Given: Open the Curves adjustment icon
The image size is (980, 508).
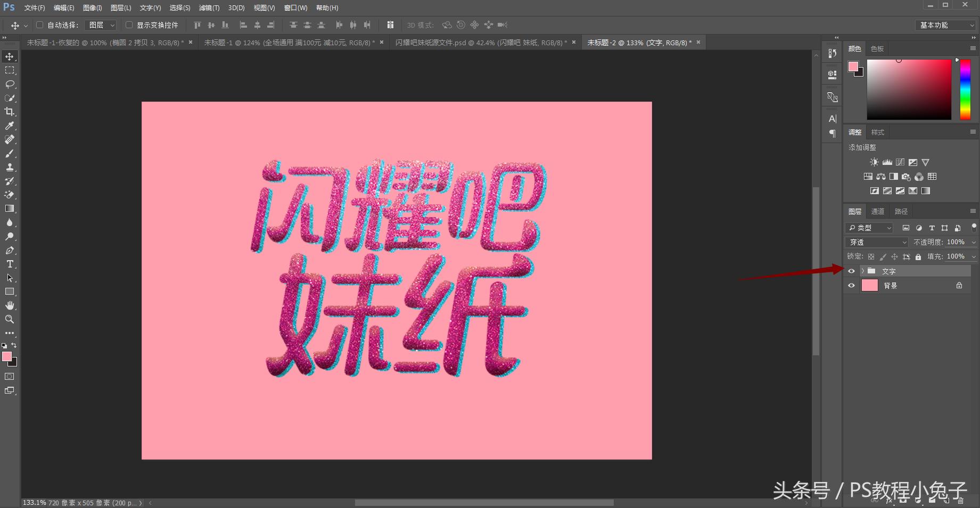Looking at the screenshot, I should pyautogui.click(x=900, y=162).
